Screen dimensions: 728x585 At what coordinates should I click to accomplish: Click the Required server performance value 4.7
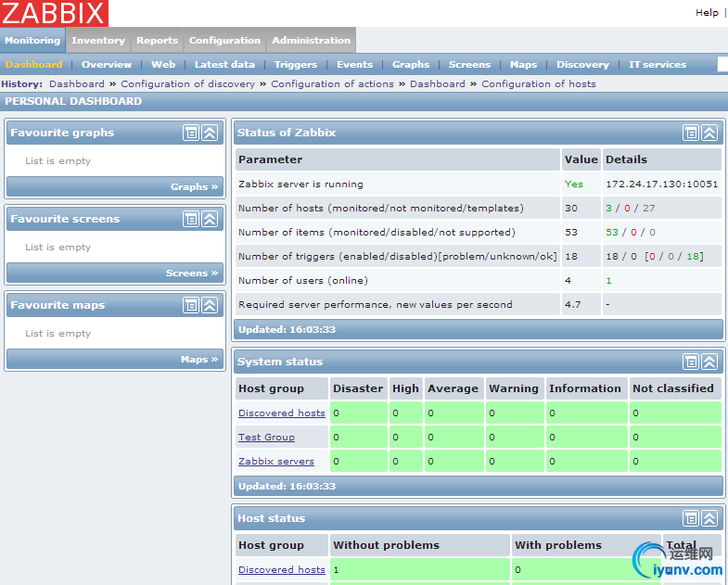coord(572,305)
